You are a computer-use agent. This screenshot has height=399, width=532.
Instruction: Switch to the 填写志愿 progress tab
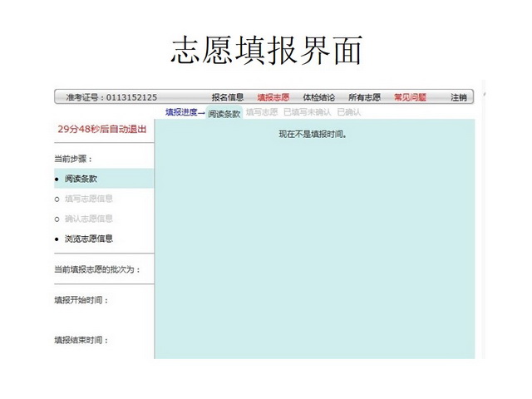(262, 112)
